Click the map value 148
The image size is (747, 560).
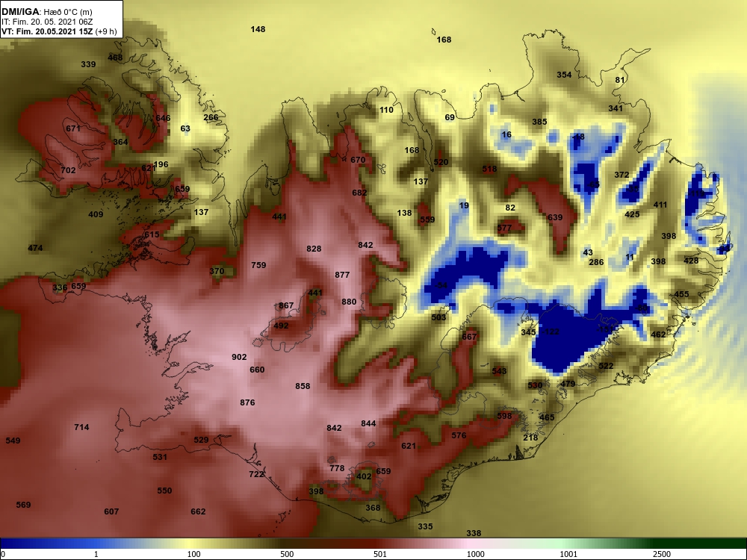[x=258, y=30]
